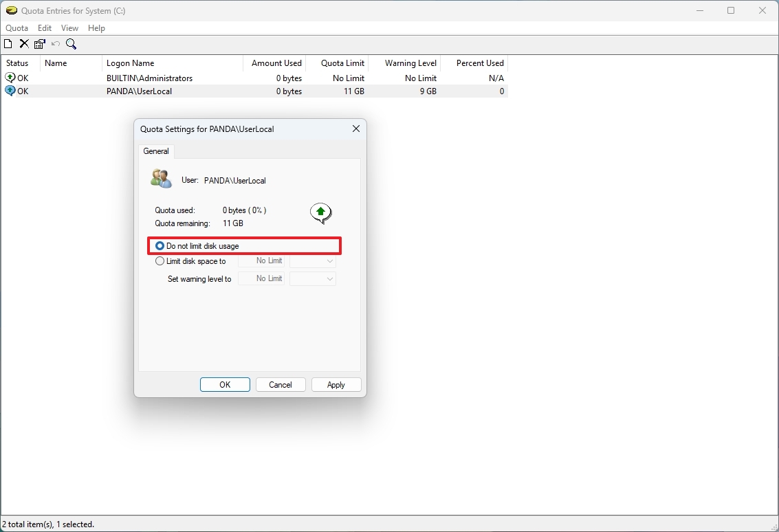The image size is (779, 532).
Task: Click the status icon for BUILTIN\Administrators row
Action: click(x=10, y=78)
